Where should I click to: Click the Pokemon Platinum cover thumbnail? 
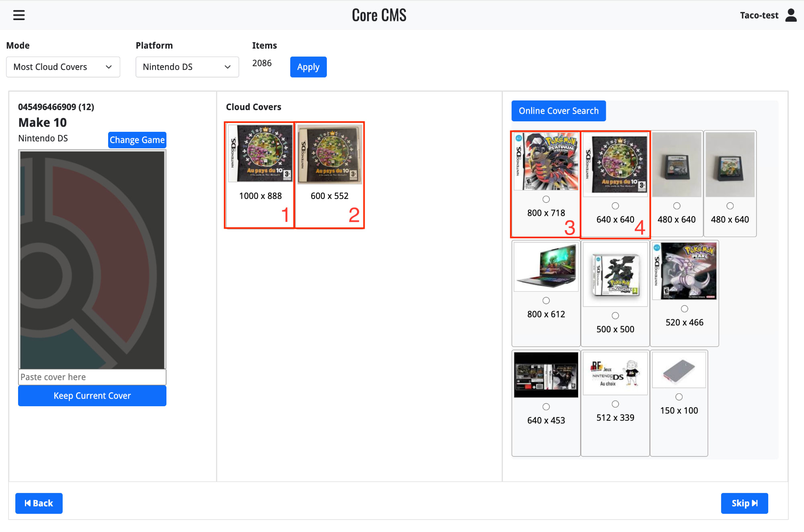pyautogui.click(x=546, y=162)
